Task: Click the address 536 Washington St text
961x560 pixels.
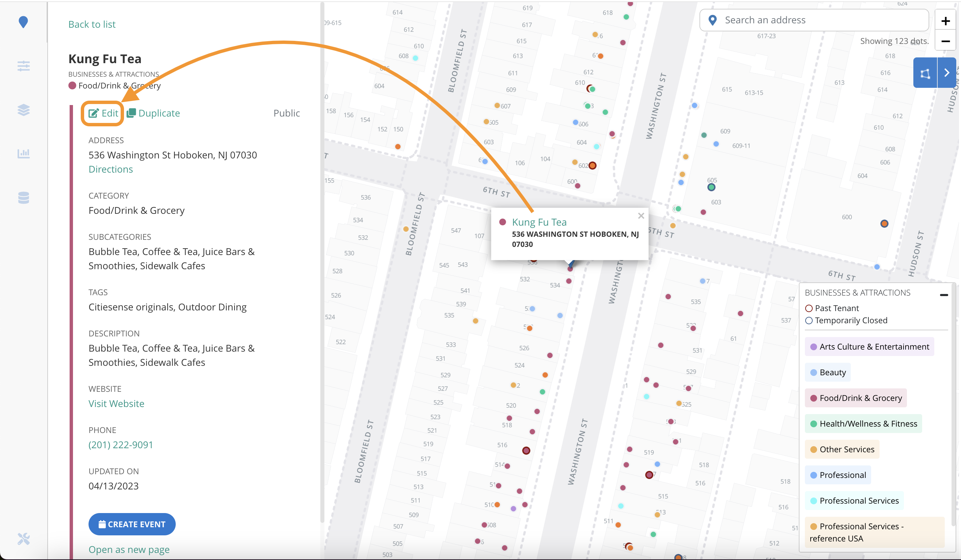Action: (x=173, y=155)
